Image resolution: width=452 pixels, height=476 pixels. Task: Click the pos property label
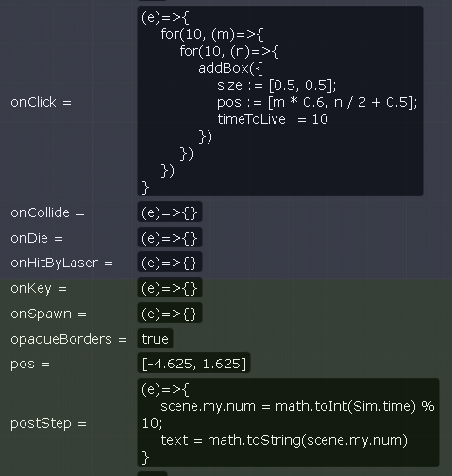tap(30, 364)
